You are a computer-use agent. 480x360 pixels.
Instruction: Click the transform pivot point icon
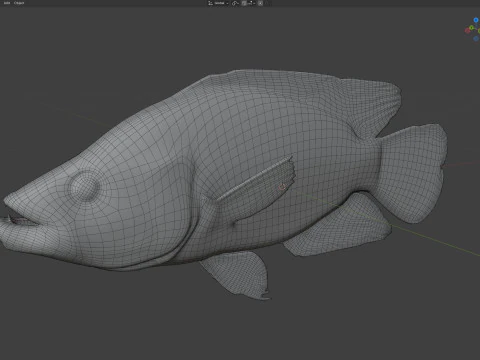pos(235,3)
